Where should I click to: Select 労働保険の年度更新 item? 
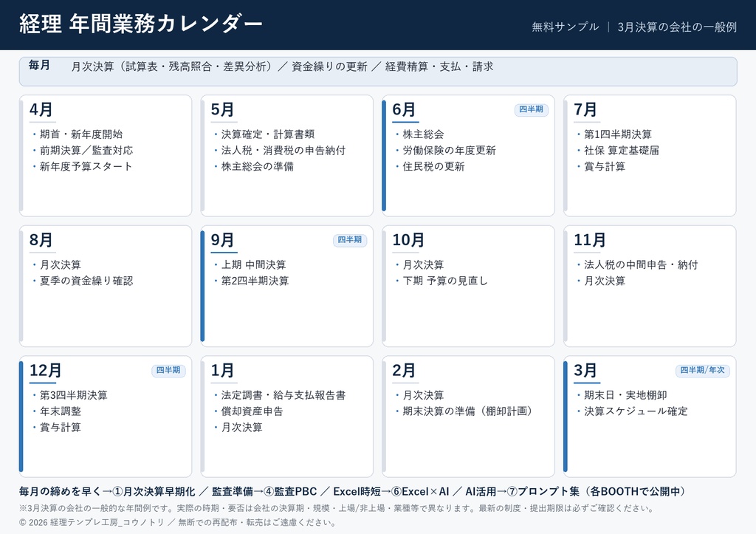pyautogui.click(x=450, y=150)
